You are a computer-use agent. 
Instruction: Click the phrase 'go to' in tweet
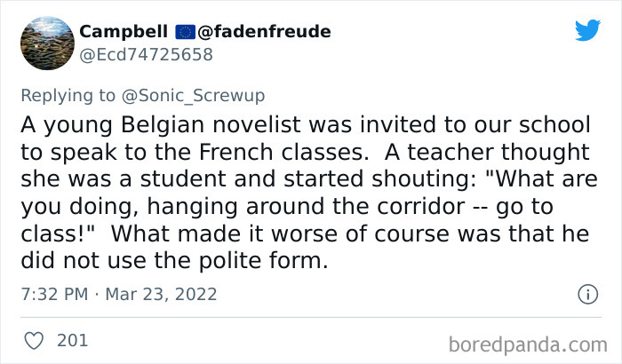(x=524, y=206)
